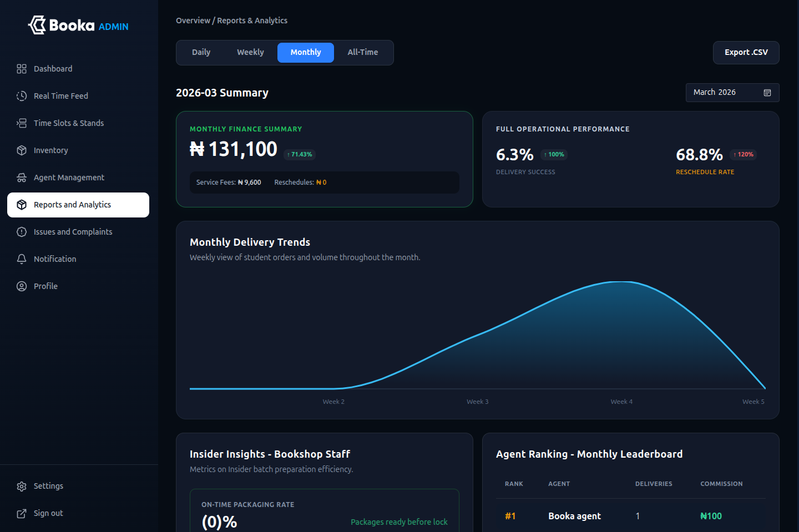The height and width of the screenshot is (532, 799).
Task: Switch to the All-Time tab
Action: (363, 53)
